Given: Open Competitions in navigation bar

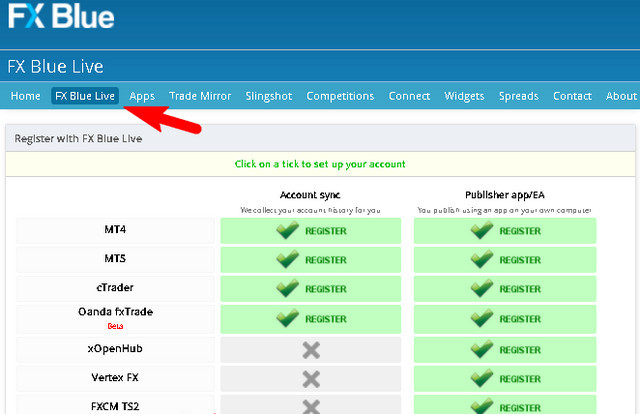Looking at the screenshot, I should [x=340, y=96].
